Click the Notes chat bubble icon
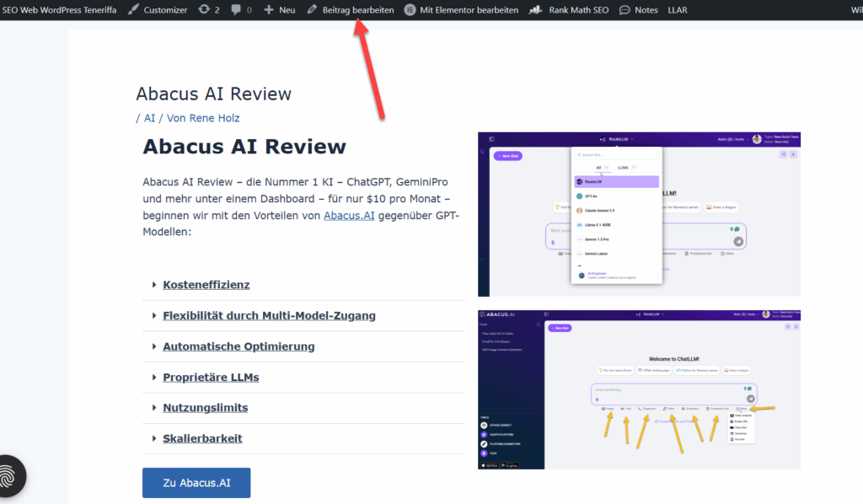Screen dimensions: 863x504 coord(624,10)
